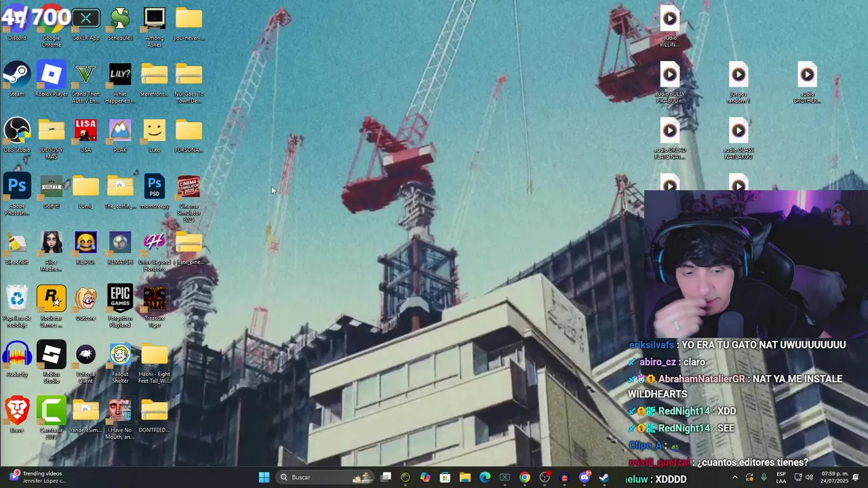Open Task View from the taskbar
Screen dimensions: 868x488
click(386, 477)
